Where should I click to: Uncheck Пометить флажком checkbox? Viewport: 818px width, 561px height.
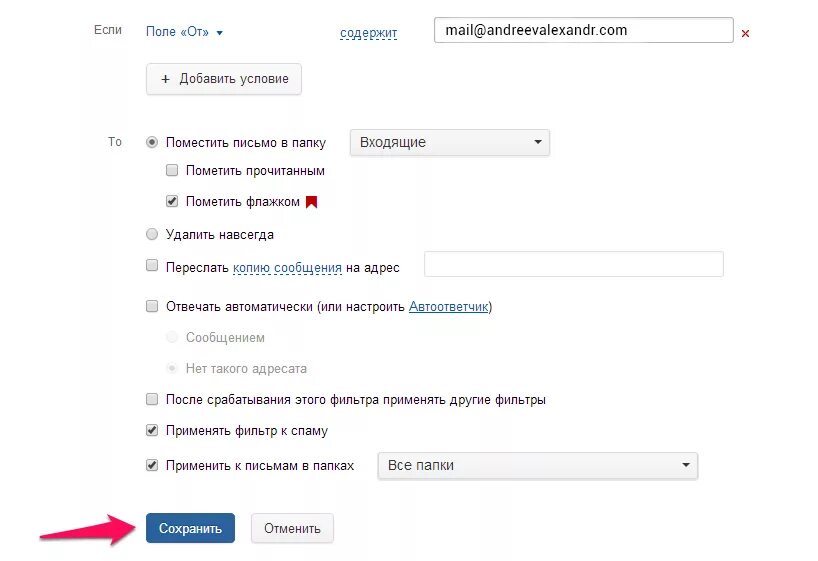[172, 201]
